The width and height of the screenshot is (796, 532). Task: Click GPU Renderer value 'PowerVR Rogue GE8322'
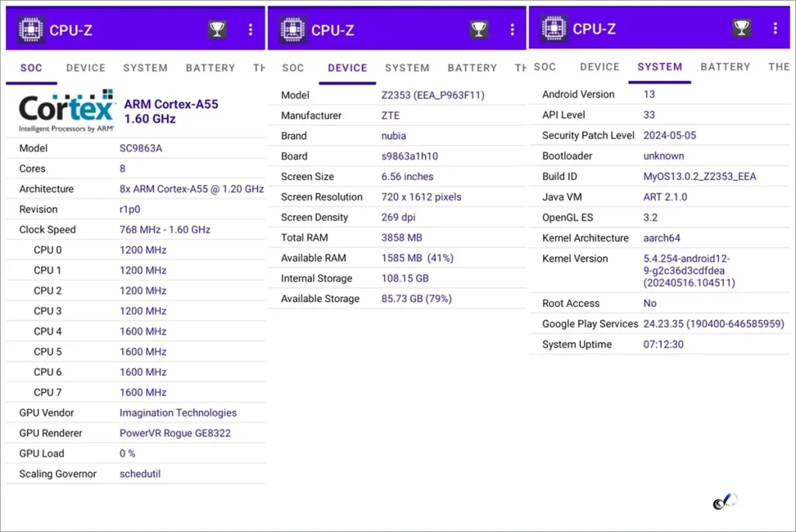pos(175,433)
